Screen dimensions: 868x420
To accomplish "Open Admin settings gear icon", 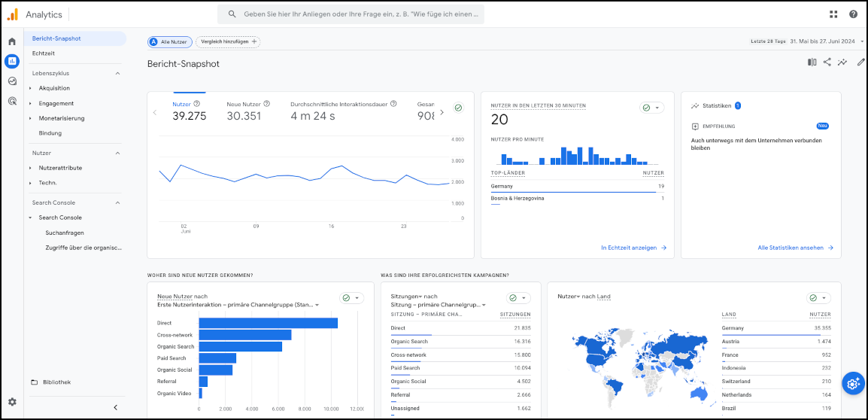I will [x=11, y=402].
